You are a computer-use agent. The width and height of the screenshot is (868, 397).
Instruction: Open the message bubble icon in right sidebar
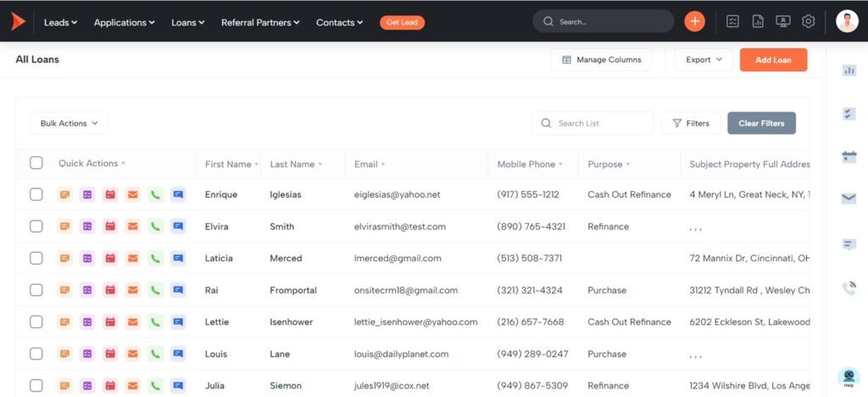(x=849, y=244)
